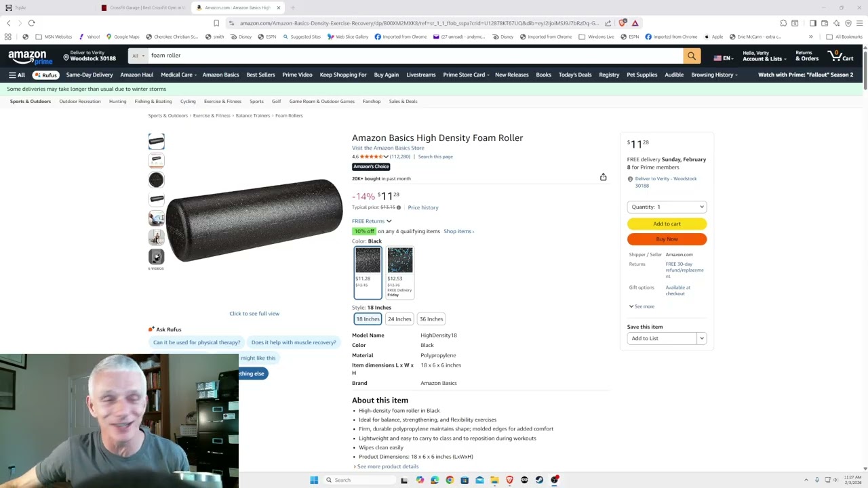Open the 112,280 ratings link
This screenshot has width=868, height=488.
pyautogui.click(x=400, y=157)
